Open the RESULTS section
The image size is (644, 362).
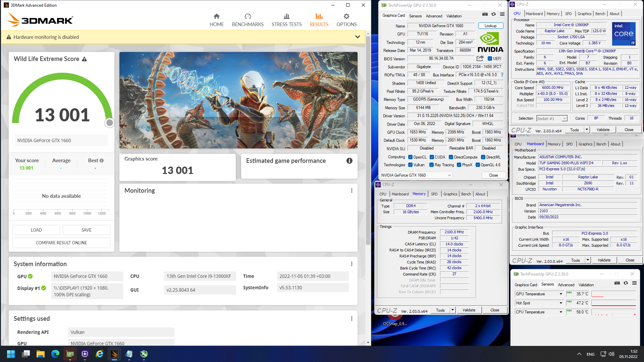(319, 20)
